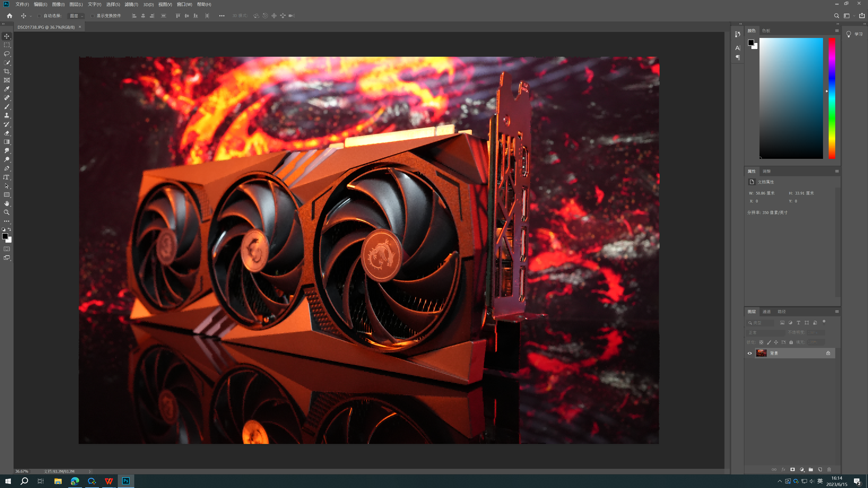Enable Show Transform Controls (显示变换控件) checkbox
Screen dimensions: 868x488
click(x=92, y=16)
